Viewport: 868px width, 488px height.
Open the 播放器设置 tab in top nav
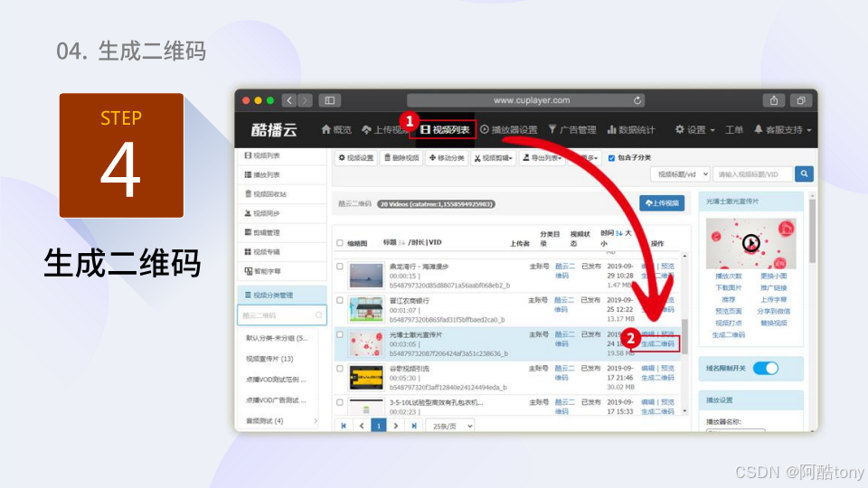pos(509,129)
